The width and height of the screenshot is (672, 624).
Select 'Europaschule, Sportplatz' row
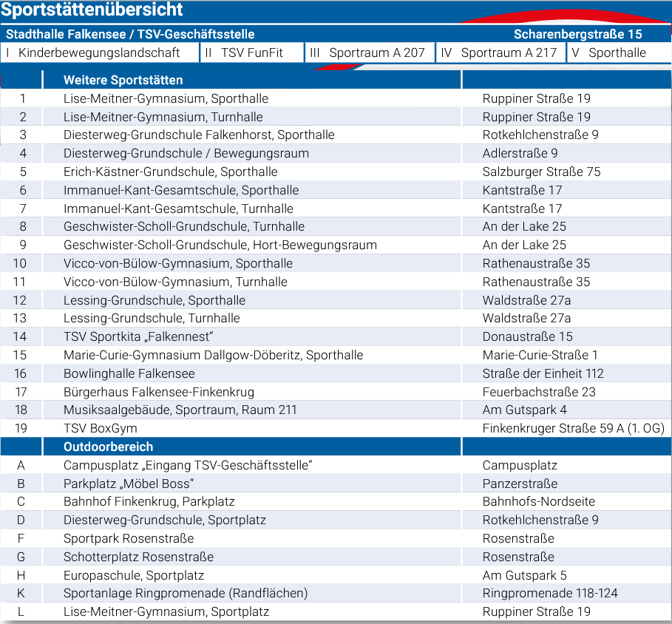coord(336,575)
